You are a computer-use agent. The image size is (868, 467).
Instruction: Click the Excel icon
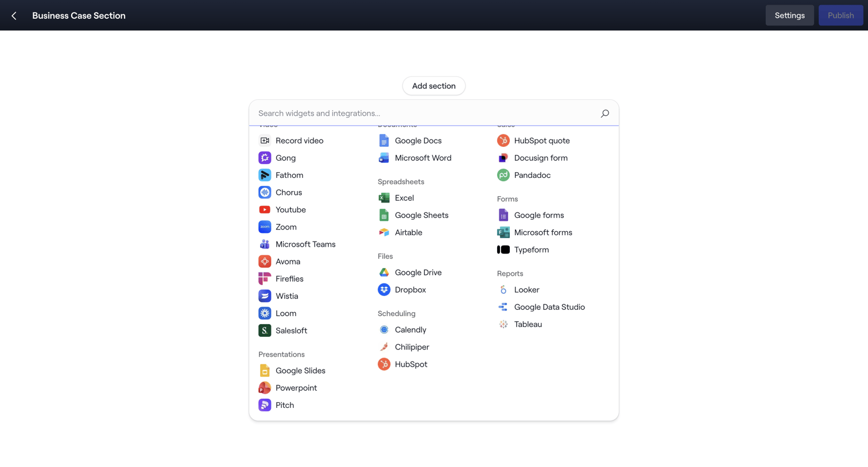384,198
